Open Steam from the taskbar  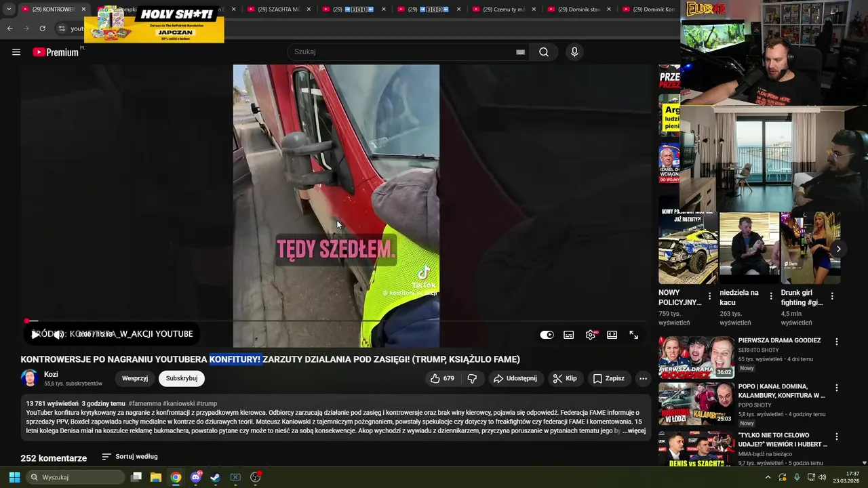point(215,477)
